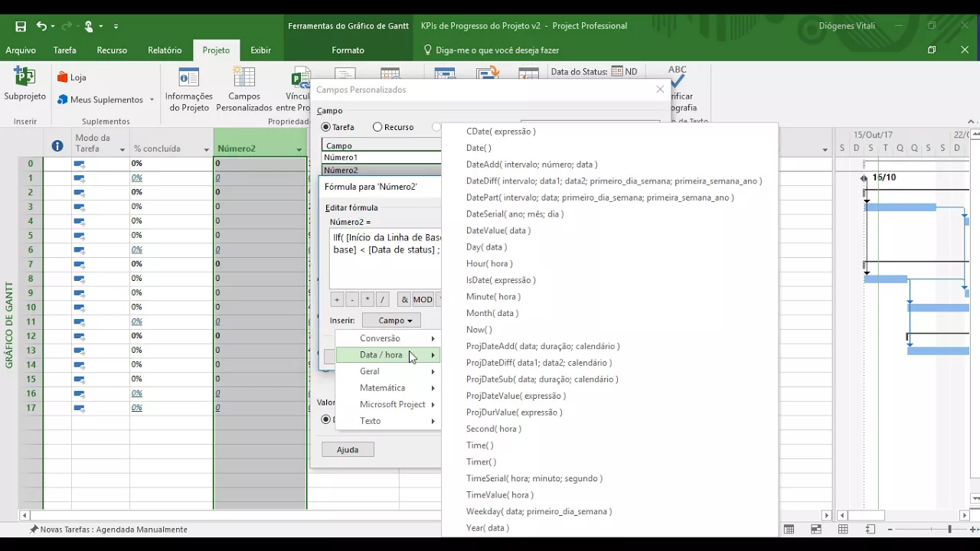This screenshot has height=551, width=980.
Task: Click the Save icon in quick access toolbar
Action: 21,26
